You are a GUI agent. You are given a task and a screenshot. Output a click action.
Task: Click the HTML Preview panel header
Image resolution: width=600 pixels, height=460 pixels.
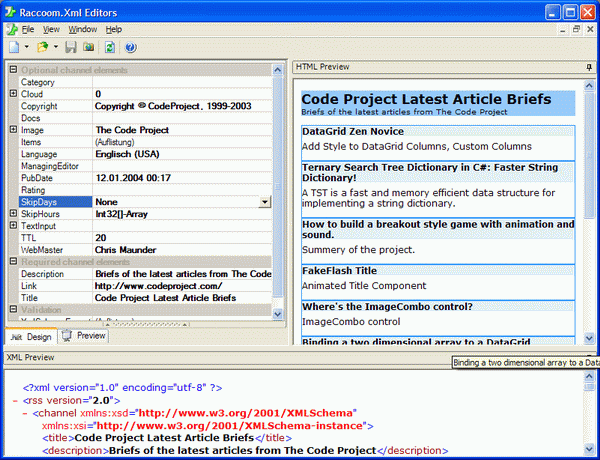444,67
